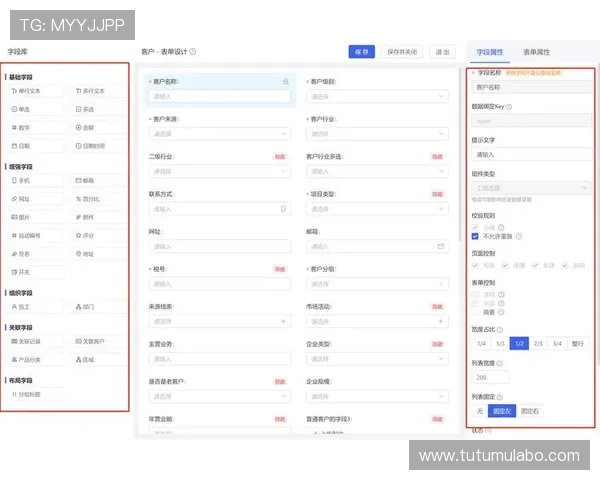Expand the 客户行业多选 dropdown

[x=377, y=171]
